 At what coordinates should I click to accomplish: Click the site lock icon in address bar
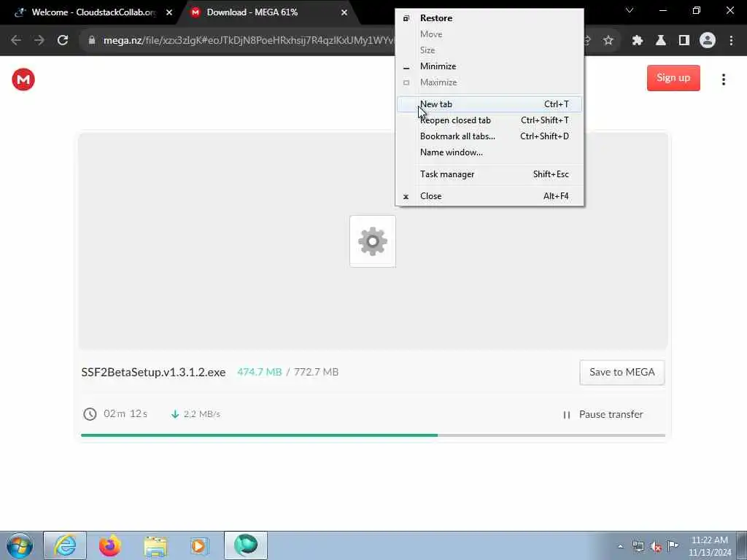tap(92, 41)
